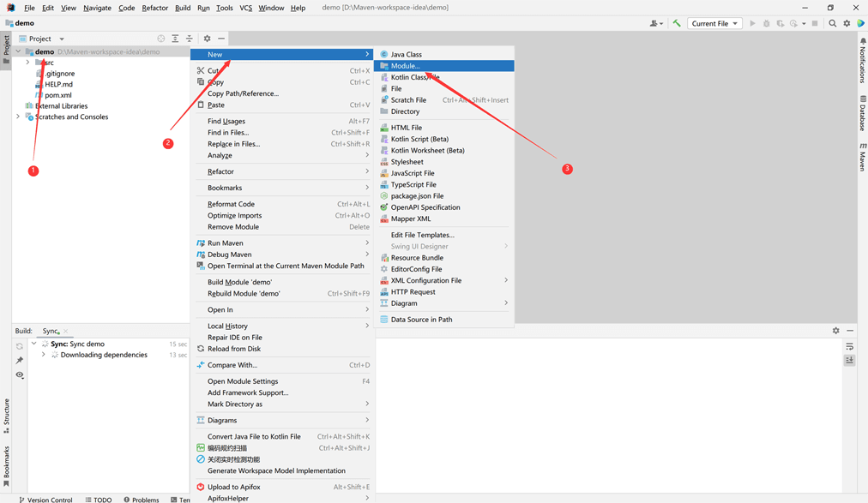Screen dimensions: 868x503
Task: Close the Sync tab in Build panel
Action: pos(65,331)
